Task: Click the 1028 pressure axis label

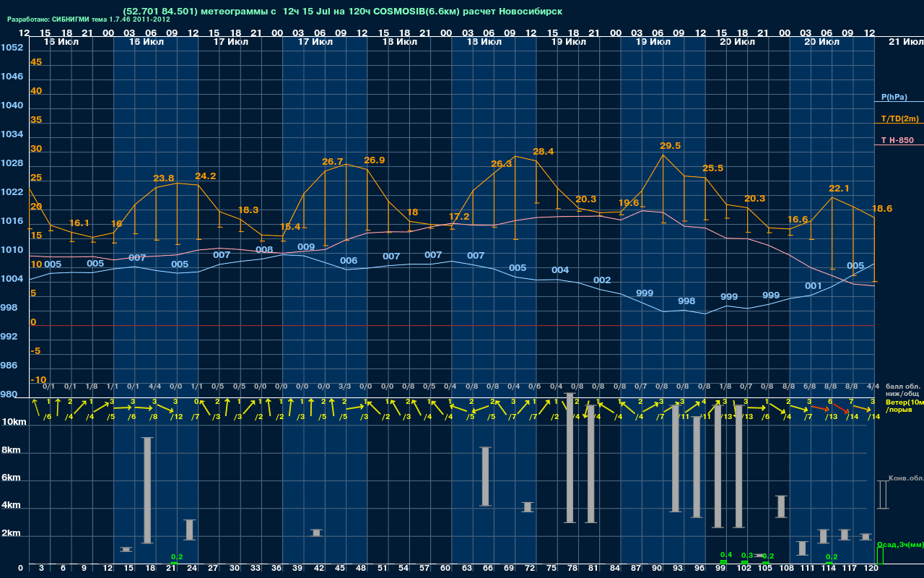Action: click(12, 163)
